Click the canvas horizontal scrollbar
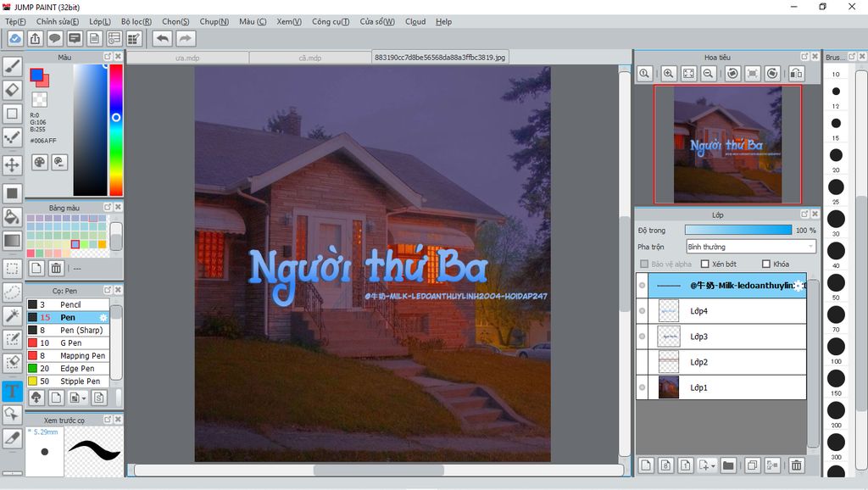868x490 pixels. [379, 470]
